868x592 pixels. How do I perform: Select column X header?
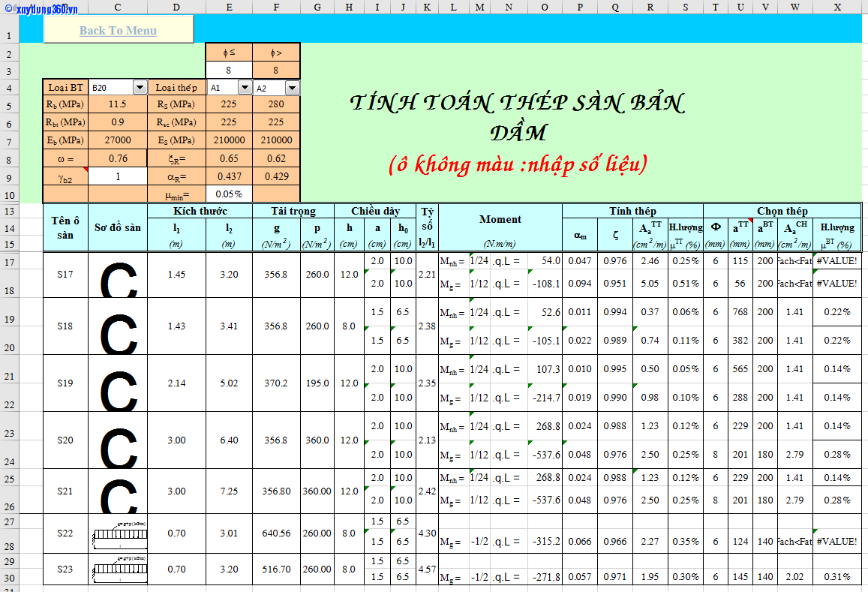[x=836, y=7]
